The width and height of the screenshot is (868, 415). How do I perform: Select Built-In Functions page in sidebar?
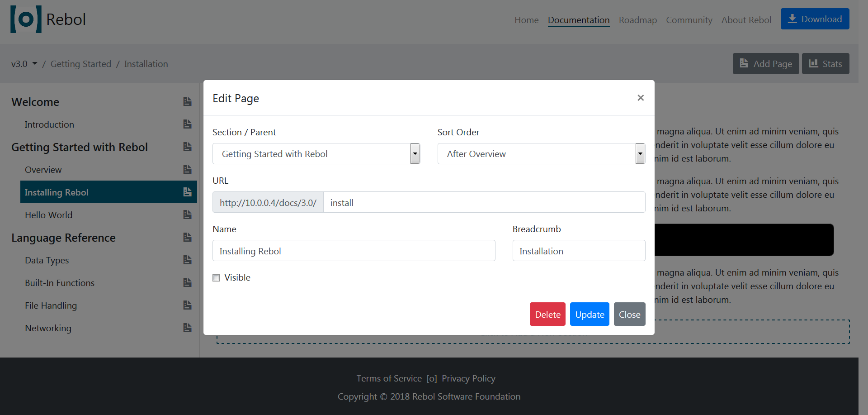[60, 283]
